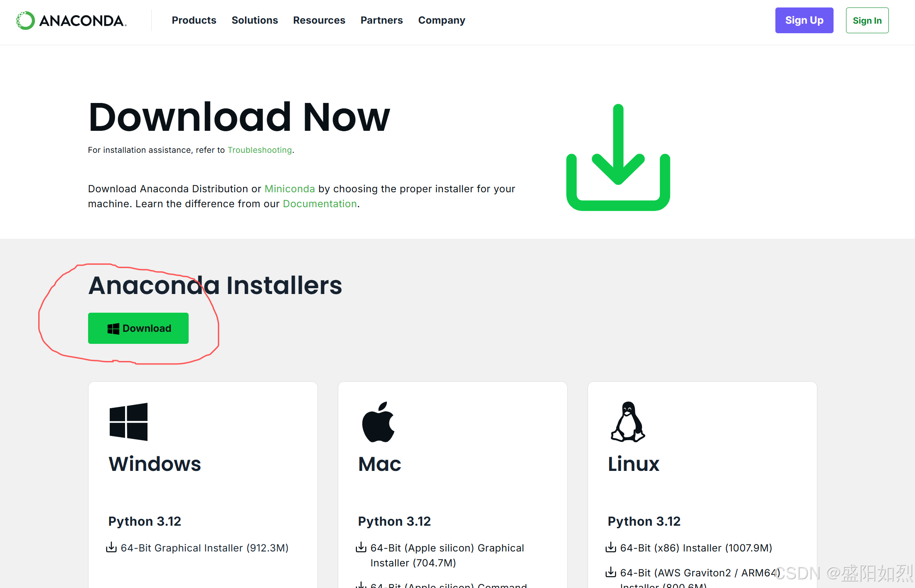The width and height of the screenshot is (915, 588).
Task: Open the Documentation link
Action: (320, 204)
